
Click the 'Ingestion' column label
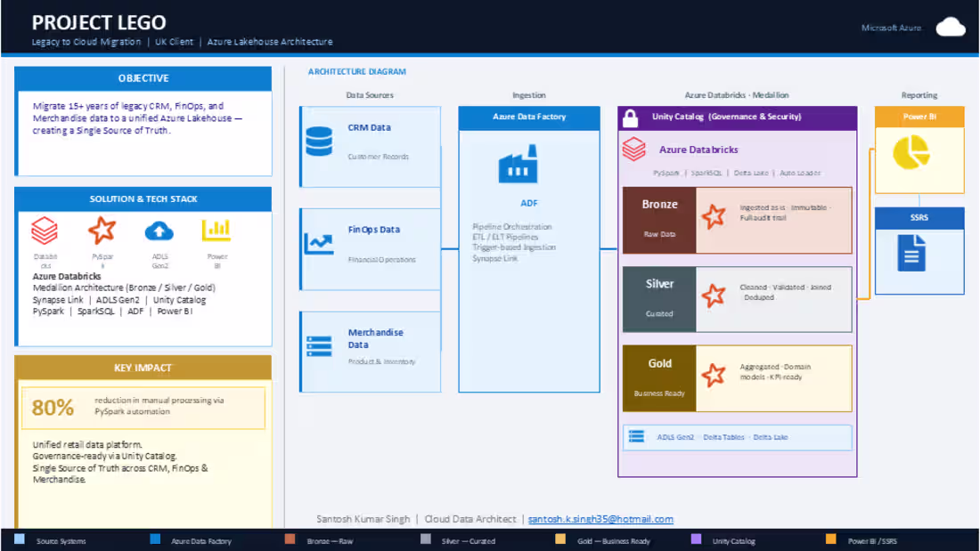pos(529,95)
